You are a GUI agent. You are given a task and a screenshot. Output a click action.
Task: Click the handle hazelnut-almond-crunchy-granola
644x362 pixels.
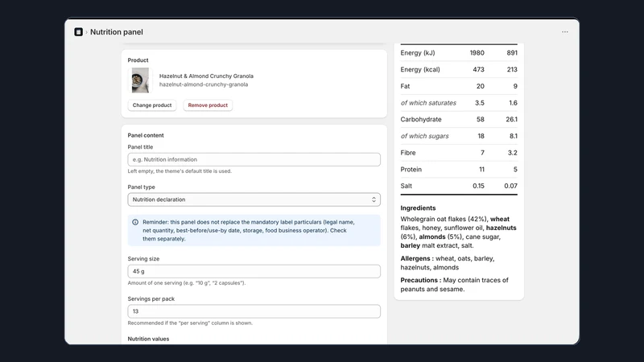click(204, 84)
